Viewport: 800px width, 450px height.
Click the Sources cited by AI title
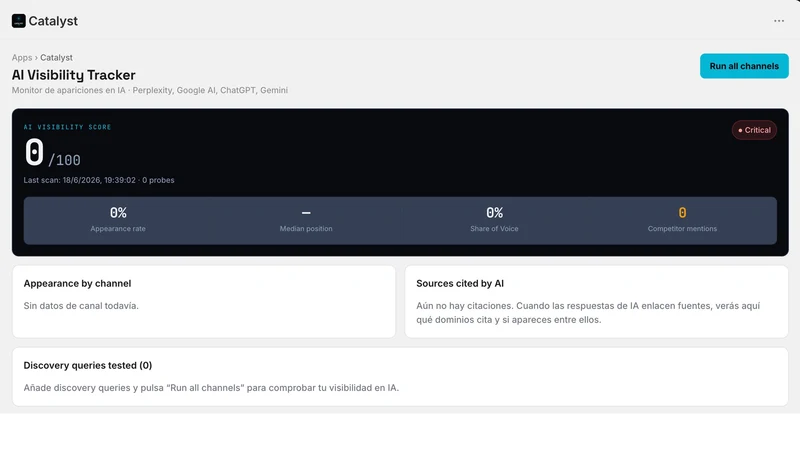click(460, 284)
